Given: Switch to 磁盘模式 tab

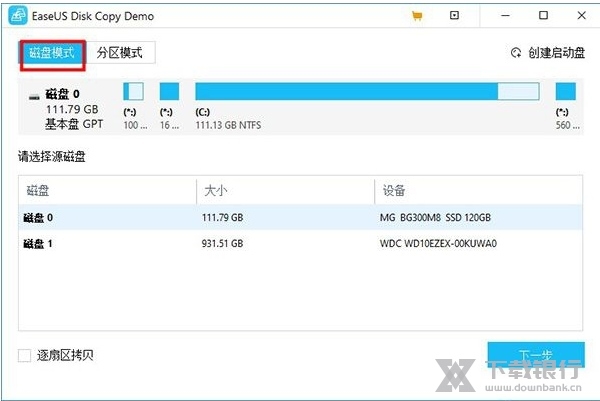Looking at the screenshot, I should tap(50, 53).
